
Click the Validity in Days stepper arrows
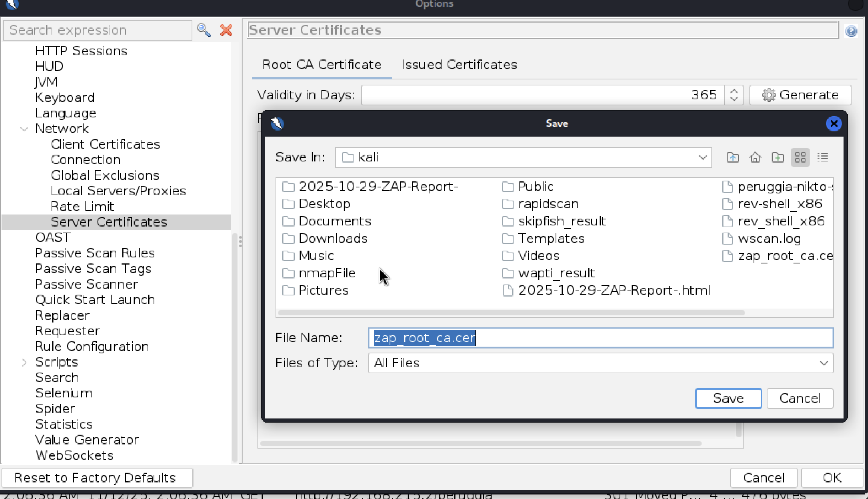coord(734,95)
